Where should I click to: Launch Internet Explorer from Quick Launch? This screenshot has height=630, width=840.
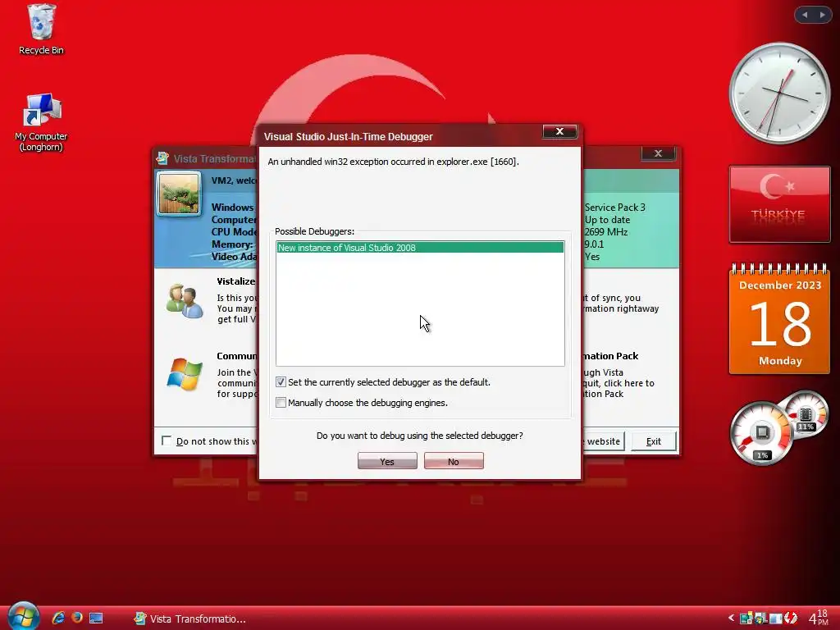pyautogui.click(x=58, y=618)
